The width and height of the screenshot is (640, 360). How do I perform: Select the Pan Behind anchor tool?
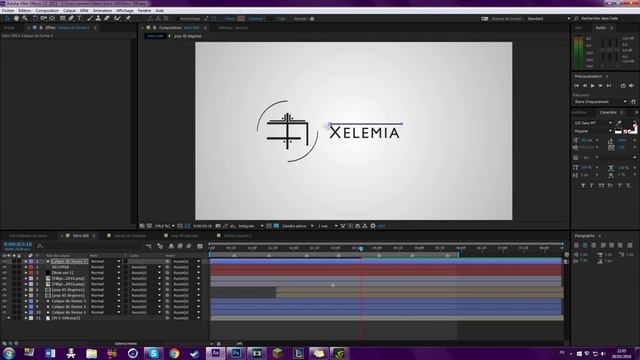coord(52,18)
